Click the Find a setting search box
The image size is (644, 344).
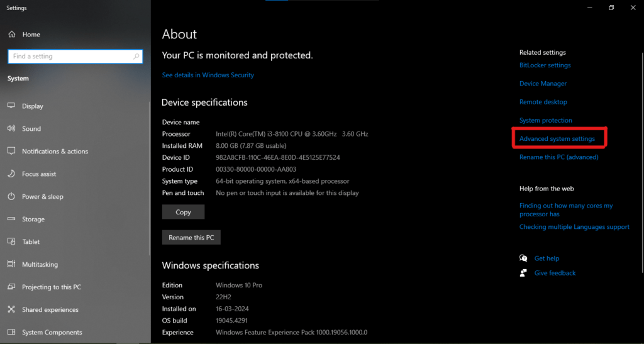75,56
